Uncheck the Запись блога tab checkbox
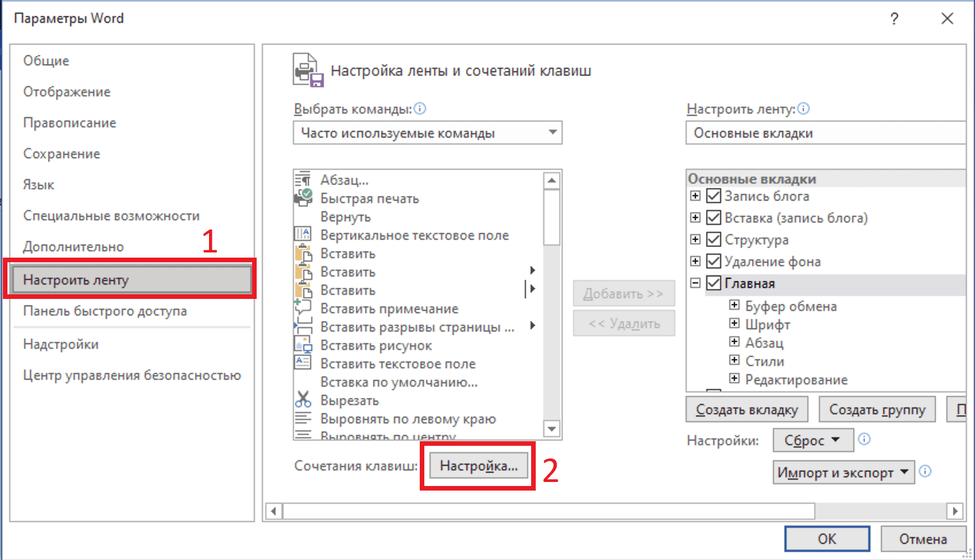 714,196
